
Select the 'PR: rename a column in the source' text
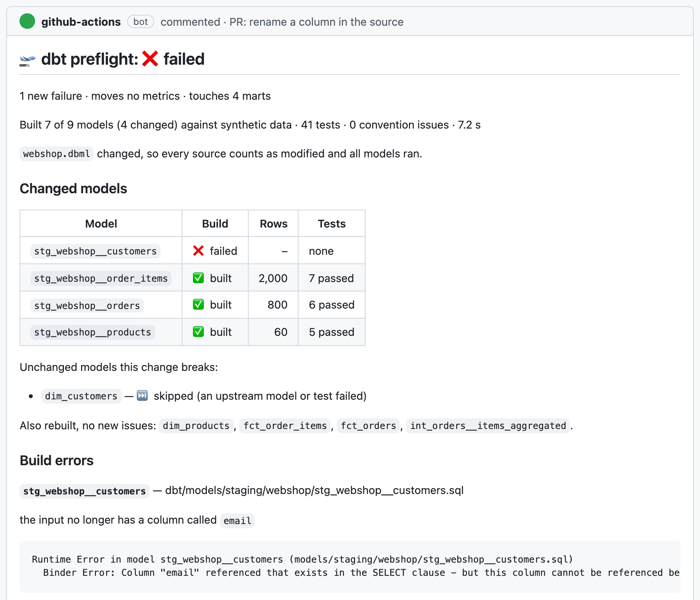click(x=316, y=22)
